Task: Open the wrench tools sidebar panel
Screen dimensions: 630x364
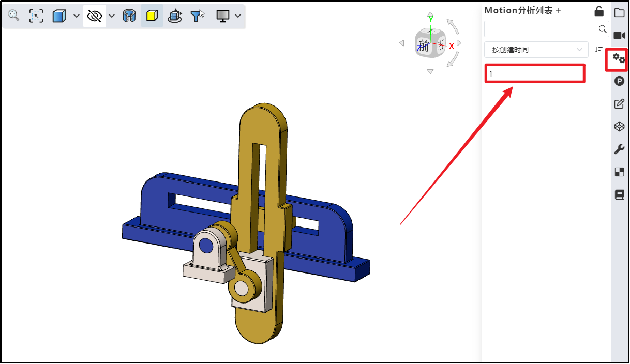Action: coord(619,149)
